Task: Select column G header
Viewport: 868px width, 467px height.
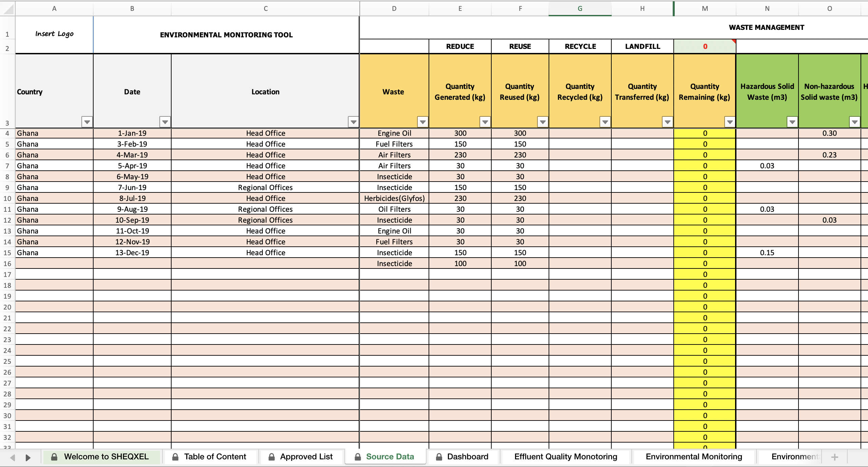Action: (580, 9)
